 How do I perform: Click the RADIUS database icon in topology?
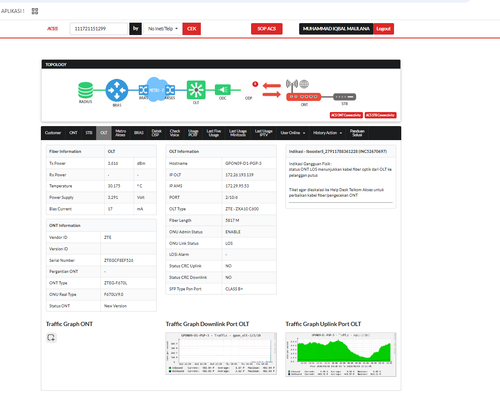(x=85, y=90)
